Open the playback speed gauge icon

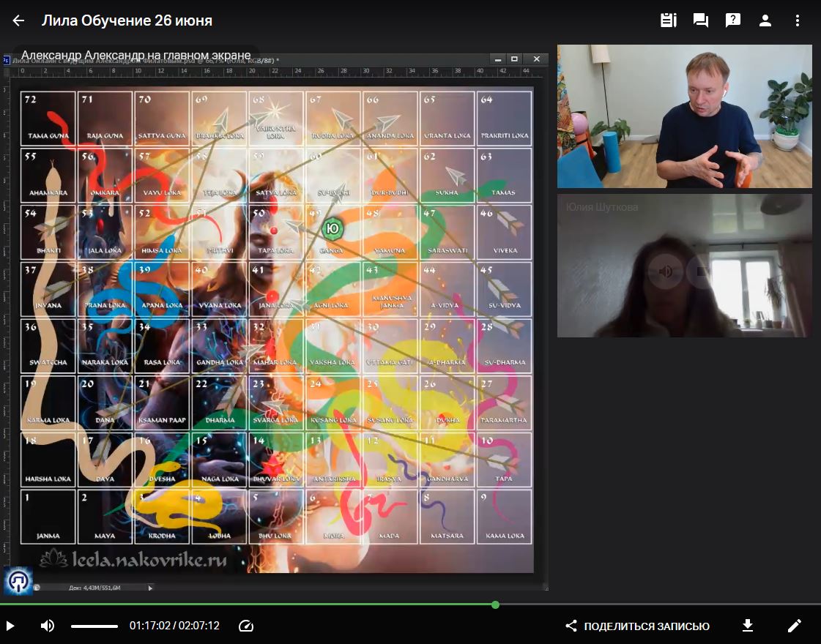[246, 626]
